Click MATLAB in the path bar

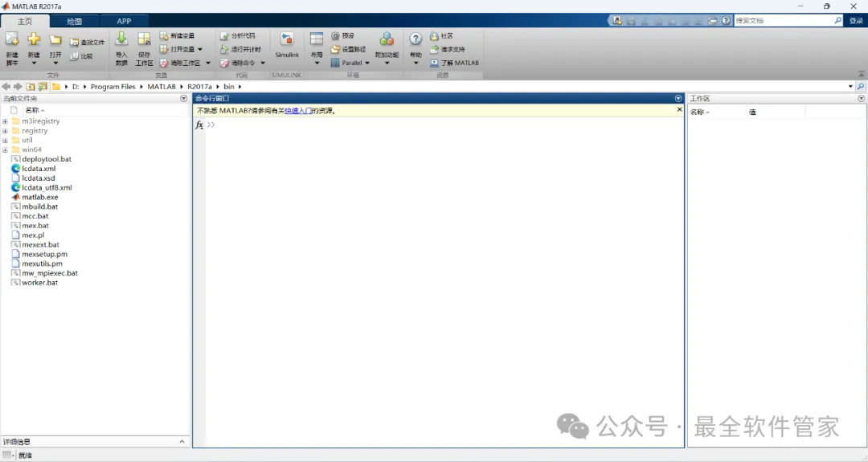click(x=162, y=86)
